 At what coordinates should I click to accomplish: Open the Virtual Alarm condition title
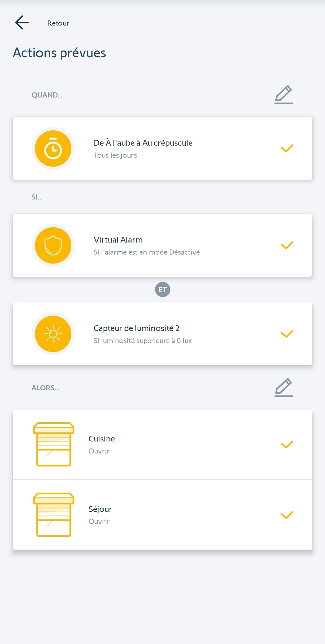(118, 240)
